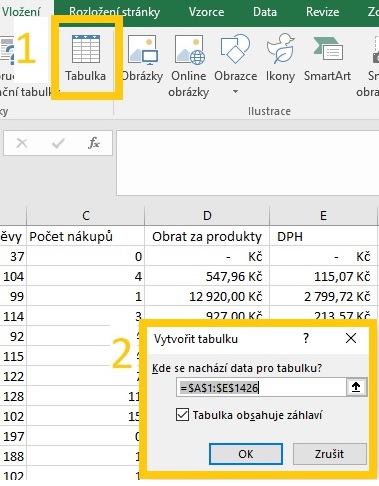Open the Obrázky pictures button
Image resolution: width=379 pixels, height=486 pixels.
point(142,59)
